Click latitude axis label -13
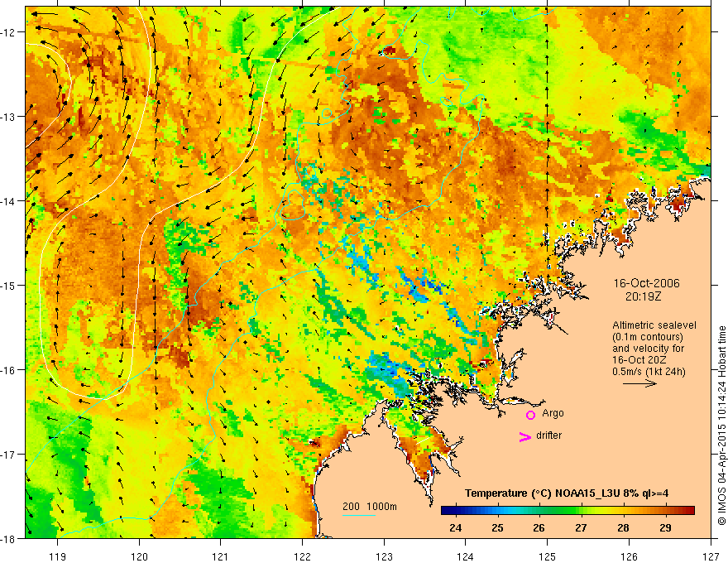The image size is (728, 563). click(9, 117)
